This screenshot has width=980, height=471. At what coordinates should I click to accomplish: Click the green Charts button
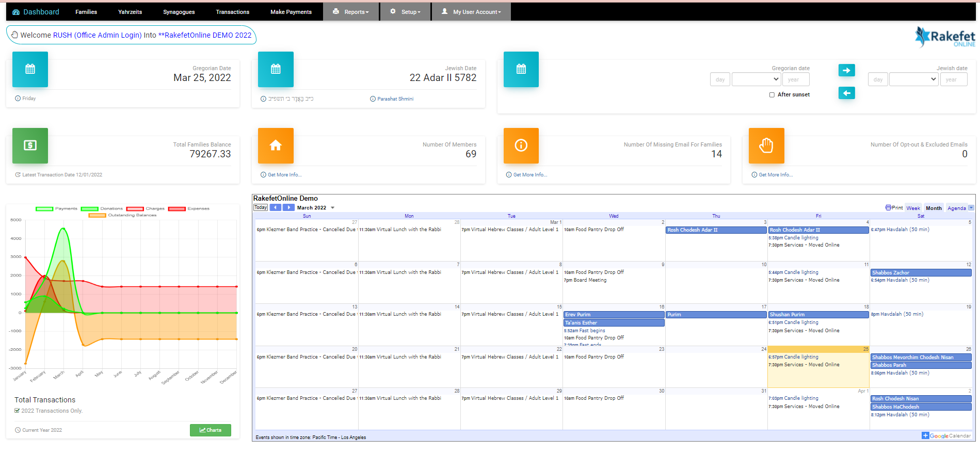tap(211, 430)
